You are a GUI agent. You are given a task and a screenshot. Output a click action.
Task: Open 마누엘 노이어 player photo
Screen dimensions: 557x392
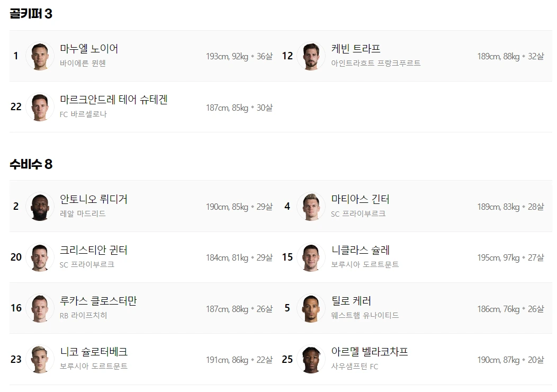pos(40,56)
